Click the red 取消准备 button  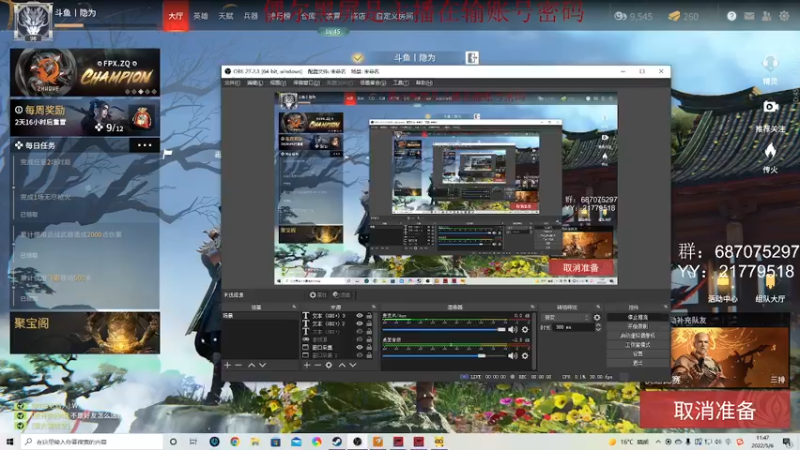tap(715, 410)
